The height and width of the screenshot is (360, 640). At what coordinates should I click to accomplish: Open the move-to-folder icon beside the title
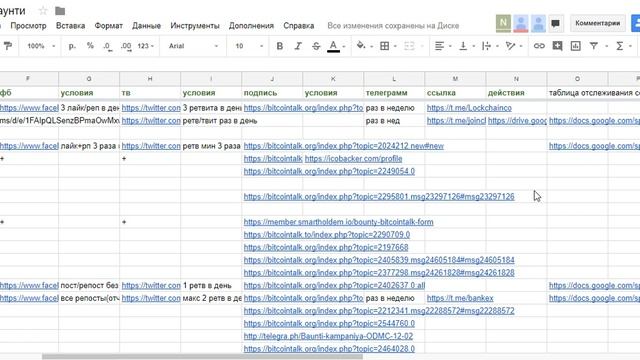point(60,11)
